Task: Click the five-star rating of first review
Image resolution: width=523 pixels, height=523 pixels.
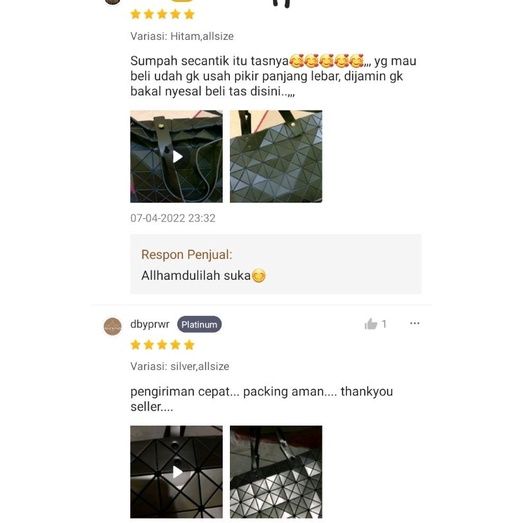Action: tap(162, 14)
